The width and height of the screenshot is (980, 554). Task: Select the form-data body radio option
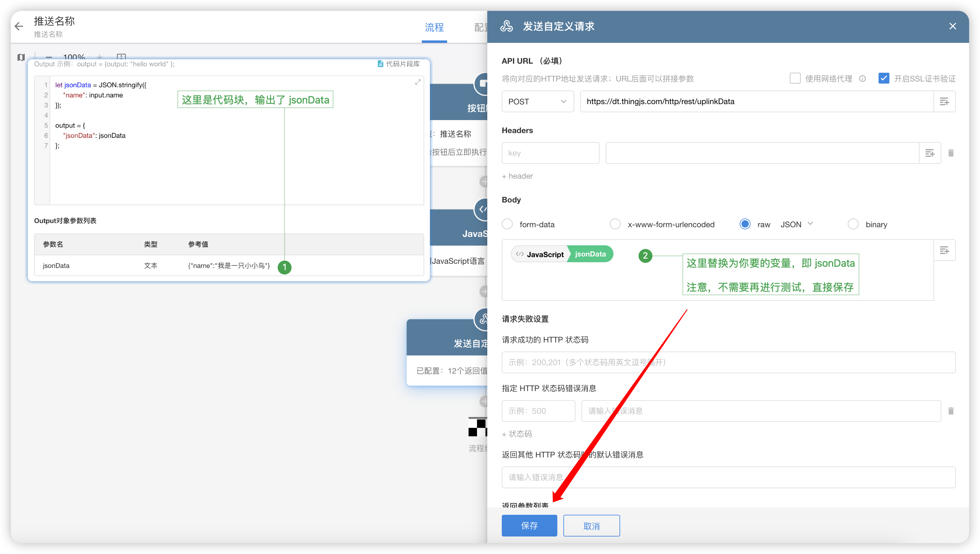point(507,224)
